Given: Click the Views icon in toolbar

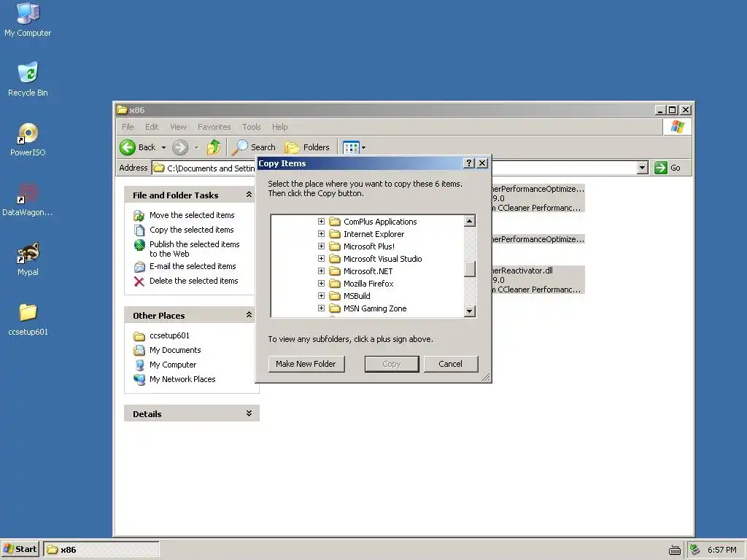Looking at the screenshot, I should pyautogui.click(x=351, y=147).
